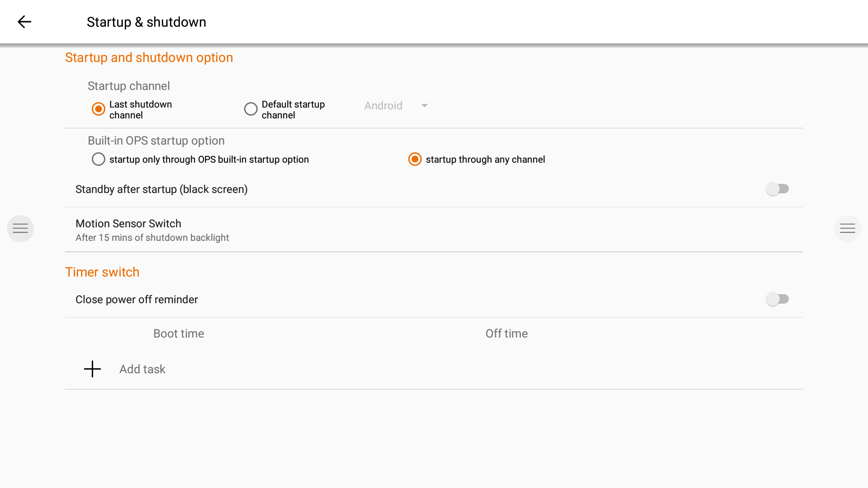Select startup only through OPS built-in option
The image size is (868, 488).
point(99,160)
